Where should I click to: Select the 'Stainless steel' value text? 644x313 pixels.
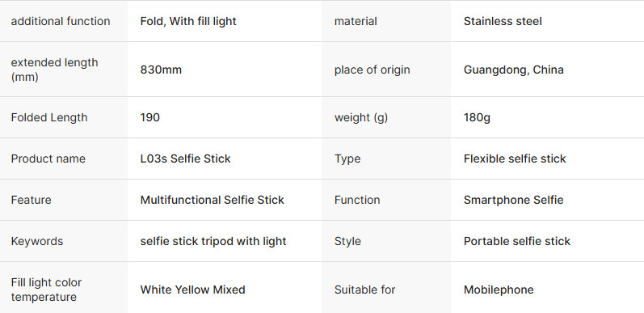tap(503, 21)
